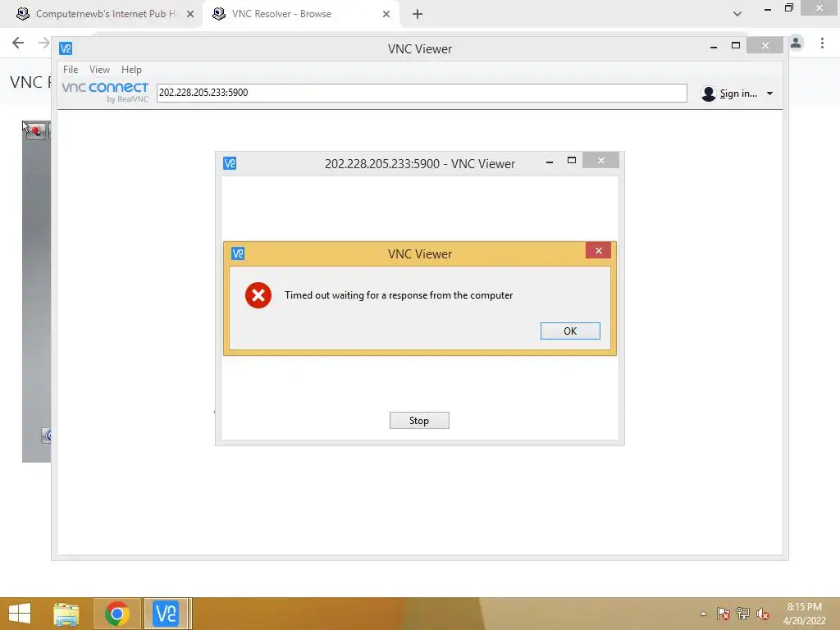
Task: Close the 202.228.205.233:5900 connection window
Action: coord(601,160)
